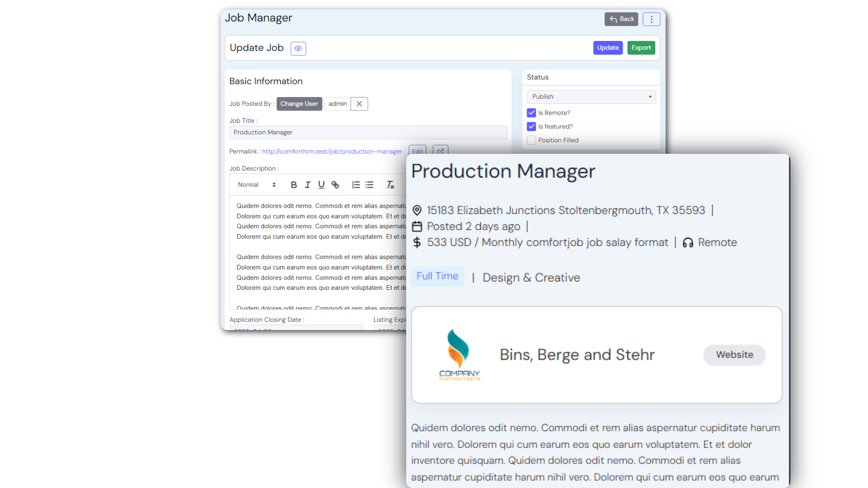Click the blue Update button
Image resolution: width=868 pixels, height=488 pixels.
coord(608,48)
